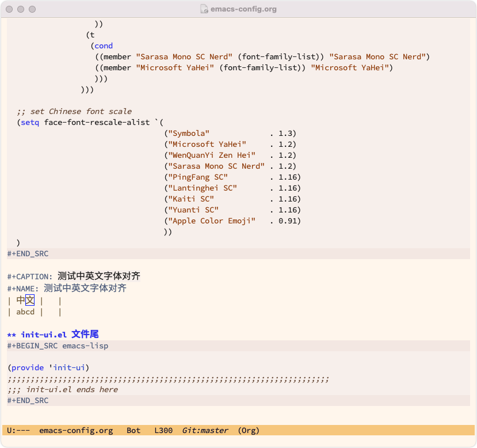Click the first "Sarasa Mono SC Nerd" in member

point(184,56)
